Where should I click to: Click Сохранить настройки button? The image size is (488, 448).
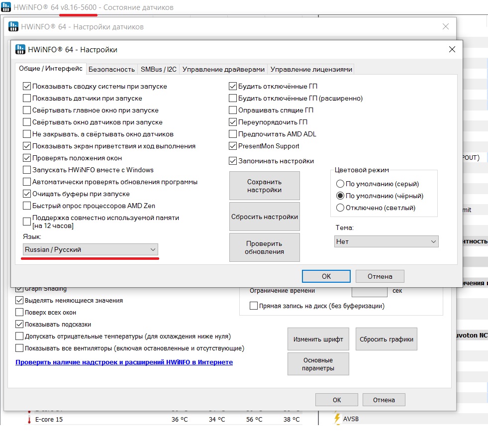[x=264, y=186]
